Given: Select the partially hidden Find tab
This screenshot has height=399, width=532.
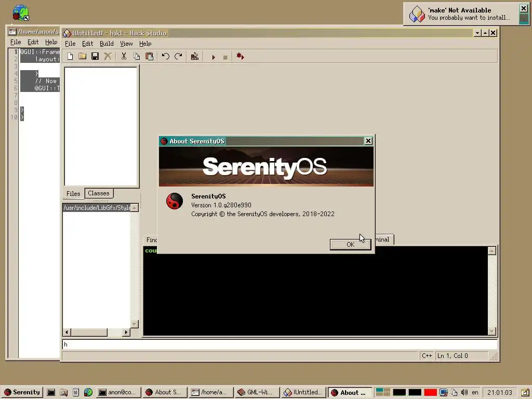Looking at the screenshot, I should (151, 240).
